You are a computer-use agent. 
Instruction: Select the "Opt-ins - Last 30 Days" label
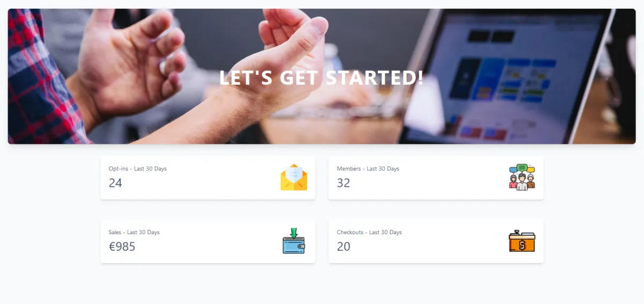137,169
